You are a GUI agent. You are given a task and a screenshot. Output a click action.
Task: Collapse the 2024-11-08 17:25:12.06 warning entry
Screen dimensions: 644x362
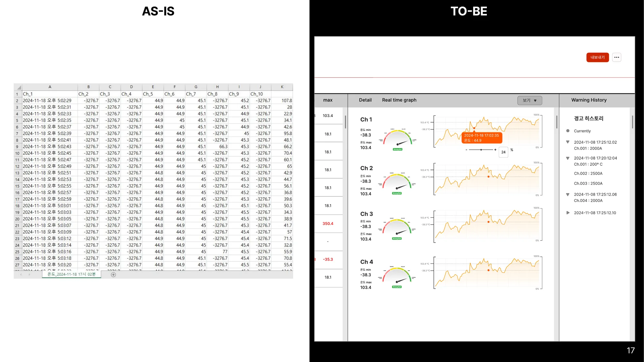pos(568,194)
